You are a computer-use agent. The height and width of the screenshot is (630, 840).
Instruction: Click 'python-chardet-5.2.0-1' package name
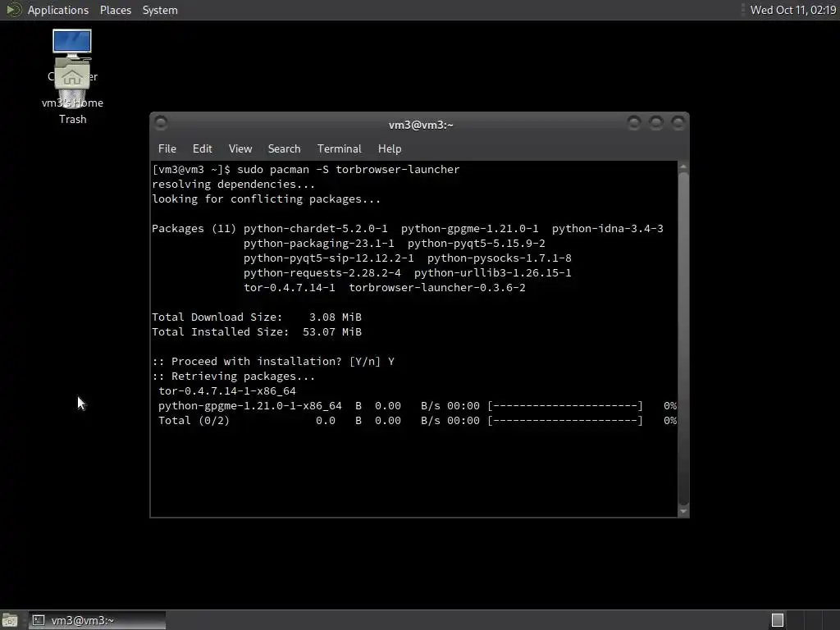(x=316, y=229)
